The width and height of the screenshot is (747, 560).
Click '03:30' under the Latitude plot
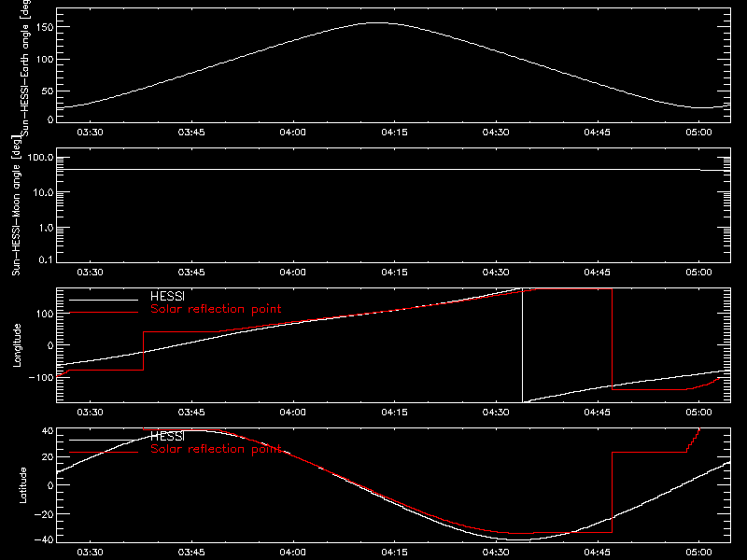[90, 553]
